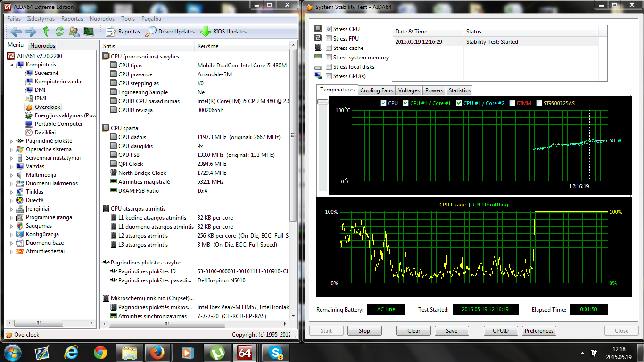Select Energijos valdymas tree item
The height and width of the screenshot is (362, 644).
[x=65, y=115]
